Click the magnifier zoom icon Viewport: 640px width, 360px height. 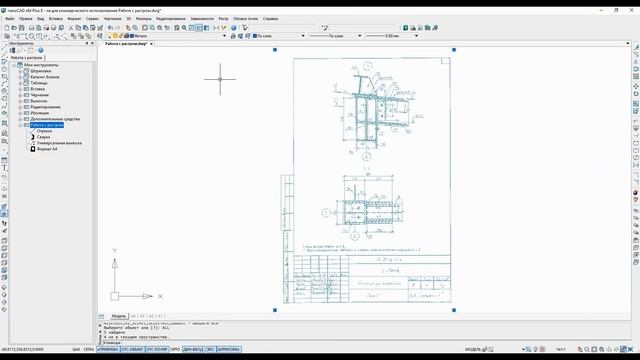[x=184, y=28]
